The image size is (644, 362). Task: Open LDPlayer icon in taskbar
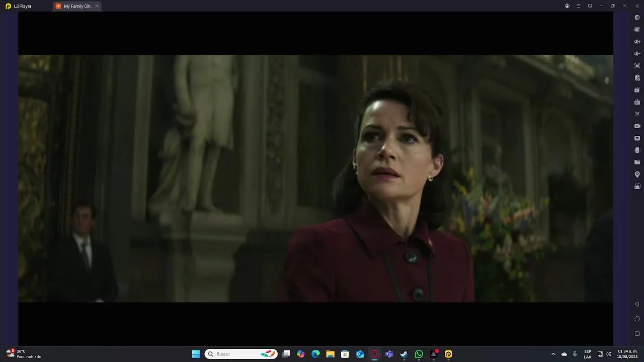tap(448, 354)
